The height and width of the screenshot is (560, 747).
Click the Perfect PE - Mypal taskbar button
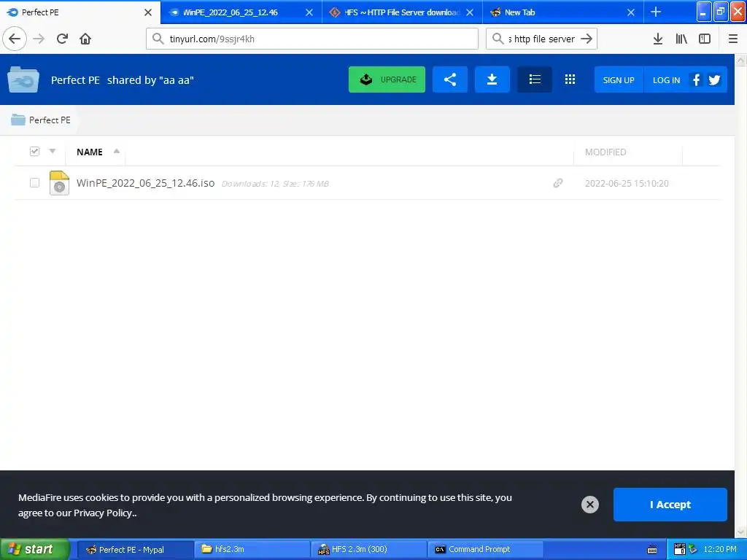(135, 549)
